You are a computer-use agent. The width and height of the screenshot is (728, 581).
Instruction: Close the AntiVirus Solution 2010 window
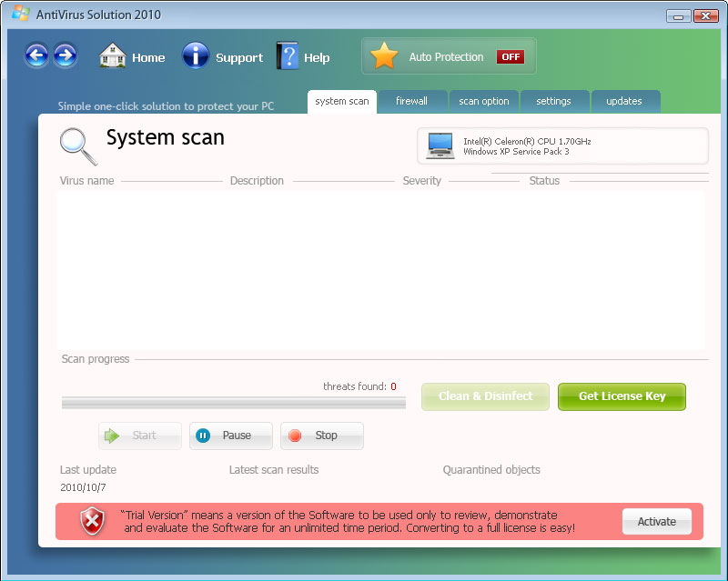click(706, 15)
